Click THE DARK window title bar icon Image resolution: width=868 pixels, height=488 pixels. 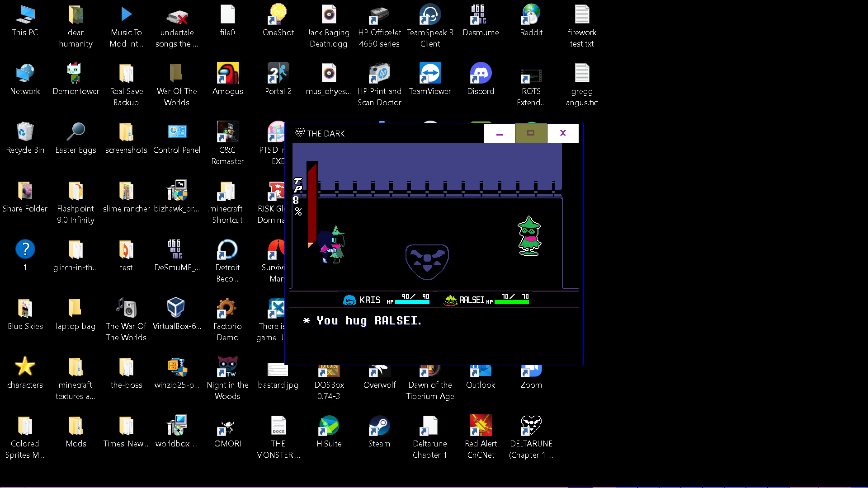click(299, 133)
